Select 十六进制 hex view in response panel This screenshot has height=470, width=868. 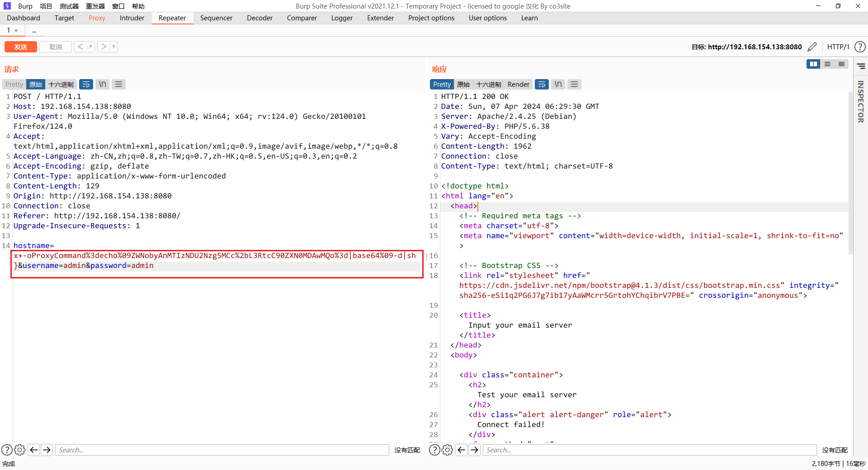click(x=489, y=85)
